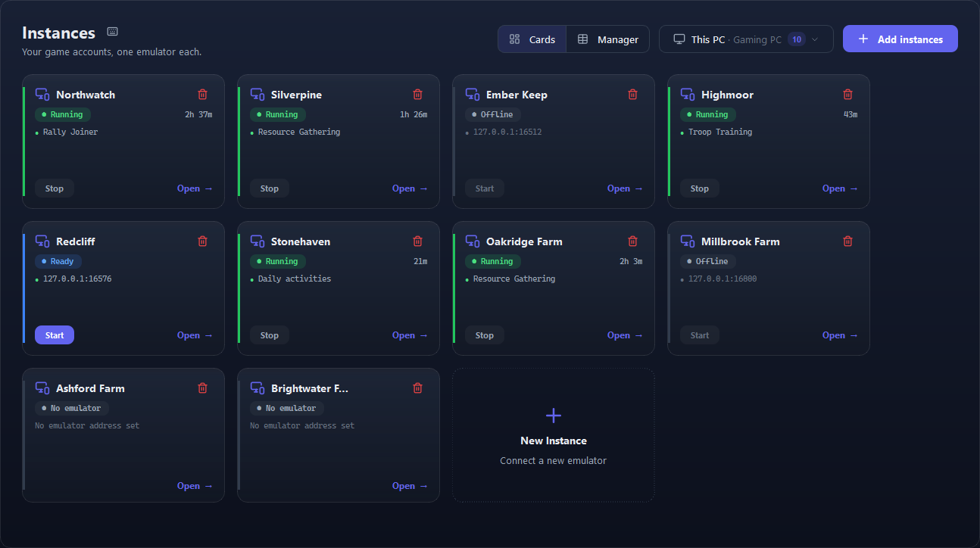Delete Redcliff with its trash icon
The image size is (980, 548).
202,241
